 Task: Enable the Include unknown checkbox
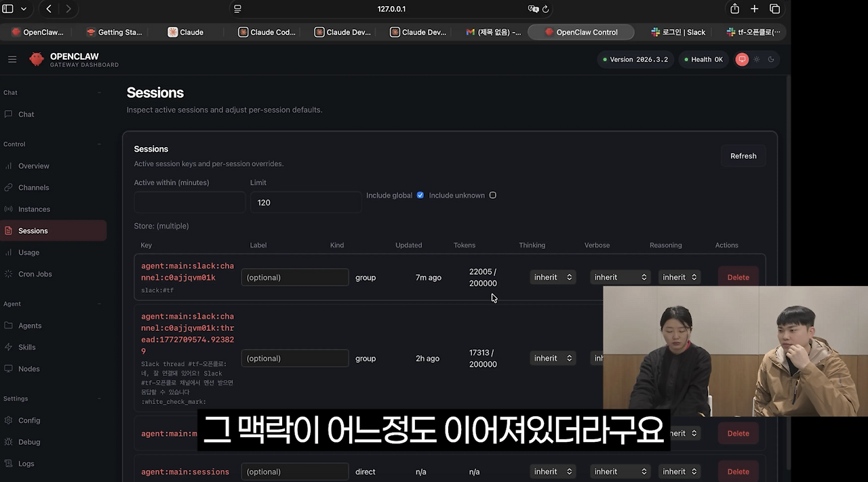(x=492, y=195)
